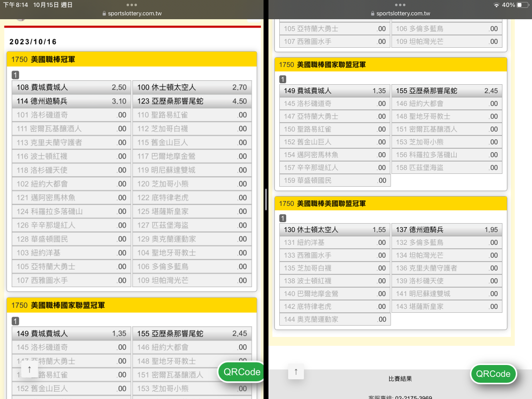Select 108 費城費城人 at odds 2.50
532x399 pixels.
(71, 87)
